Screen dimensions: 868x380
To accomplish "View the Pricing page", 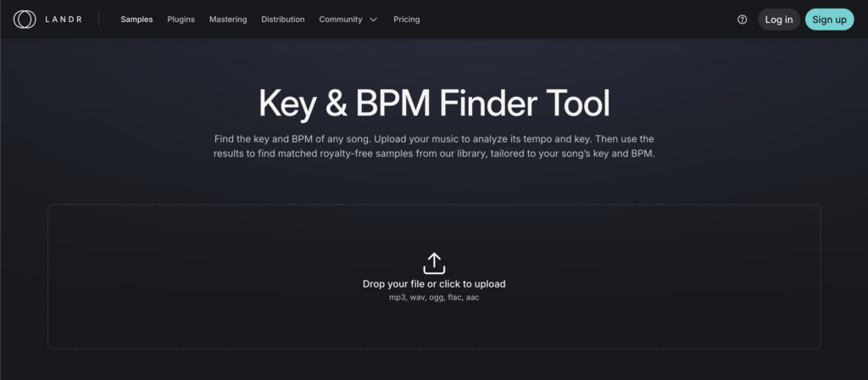I will click(406, 20).
